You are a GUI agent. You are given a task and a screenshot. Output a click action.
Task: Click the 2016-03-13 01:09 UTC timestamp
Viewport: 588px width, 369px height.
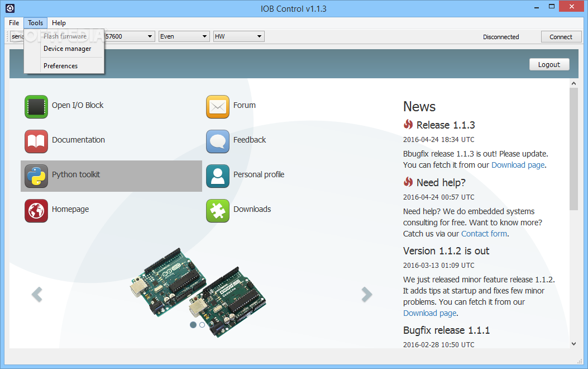439,266
